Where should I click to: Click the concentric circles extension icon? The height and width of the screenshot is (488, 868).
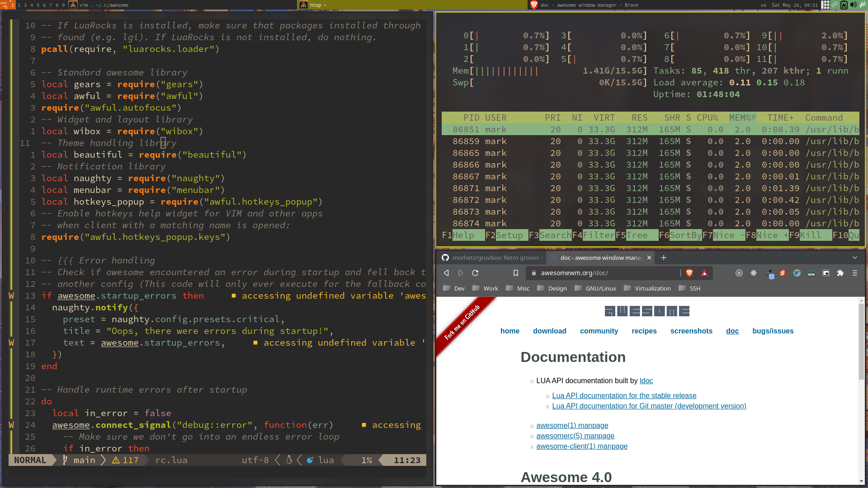tap(739, 273)
